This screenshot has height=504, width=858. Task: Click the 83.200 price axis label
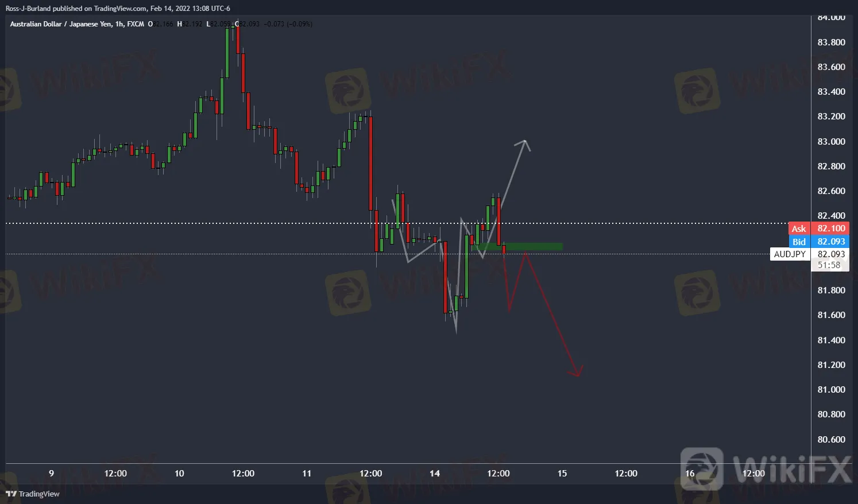tap(831, 117)
